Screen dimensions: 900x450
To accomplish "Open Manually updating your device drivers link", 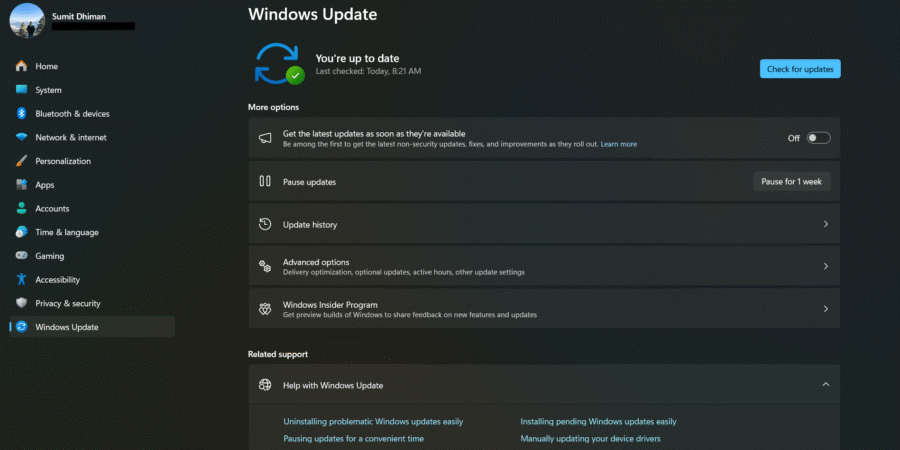I will click(x=591, y=439).
